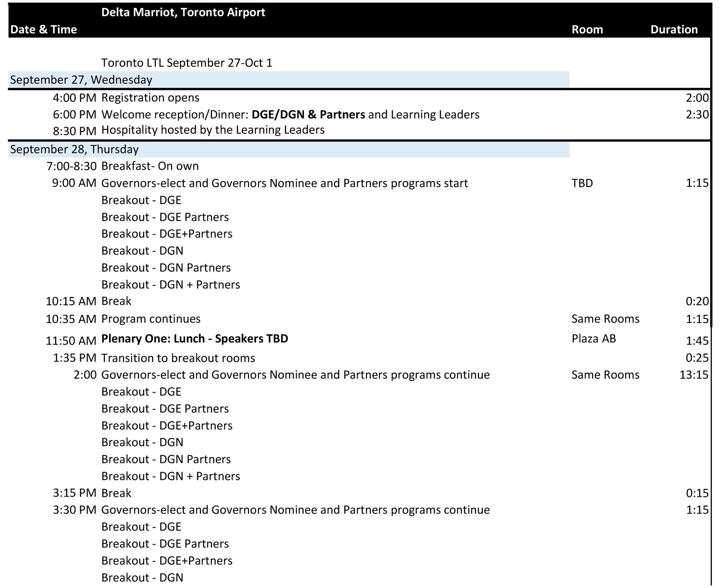Select the 13:15 duration value

[x=694, y=375]
